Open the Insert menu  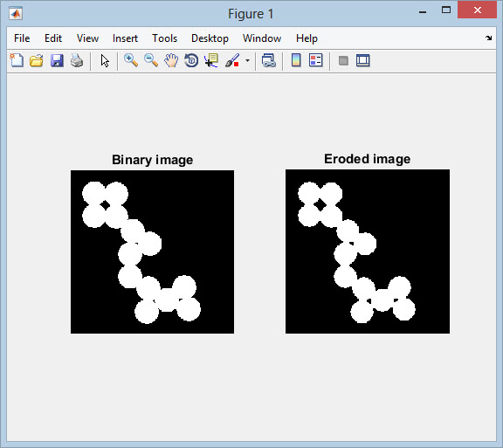[x=125, y=38]
